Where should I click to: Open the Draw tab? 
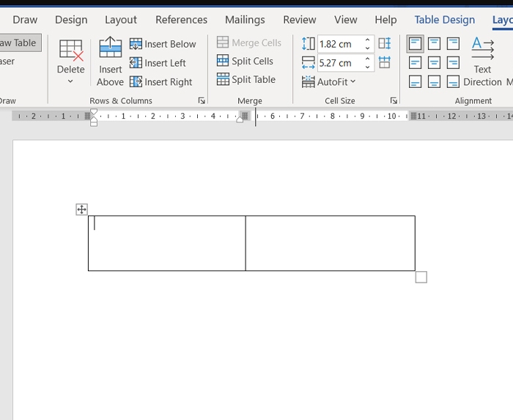[x=25, y=20]
